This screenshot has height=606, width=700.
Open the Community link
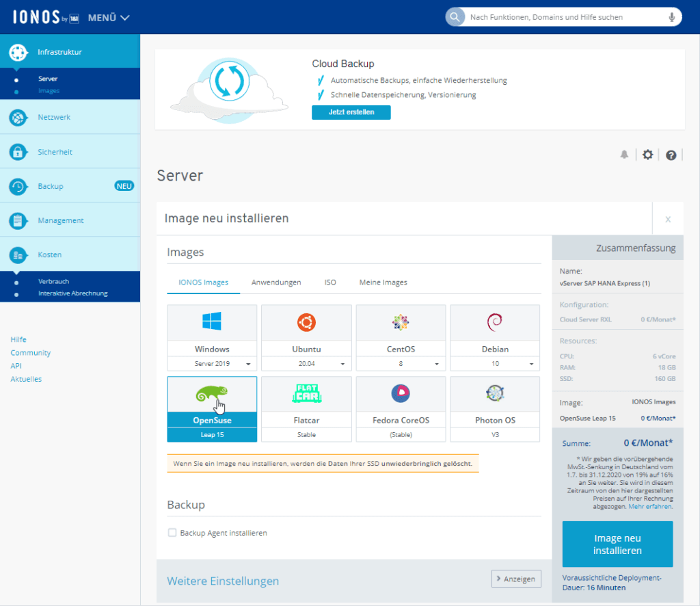[30, 353]
